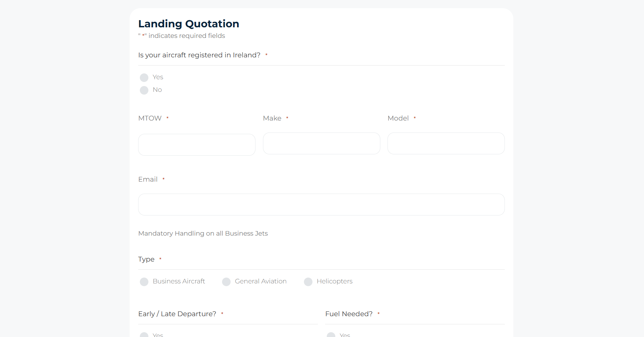Click the MTOW input field
Screen dimensions: 644x337
point(196,145)
